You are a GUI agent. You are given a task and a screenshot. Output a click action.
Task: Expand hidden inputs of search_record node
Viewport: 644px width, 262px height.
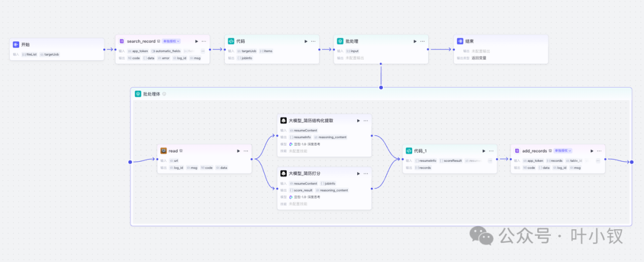(x=203, y=51)
